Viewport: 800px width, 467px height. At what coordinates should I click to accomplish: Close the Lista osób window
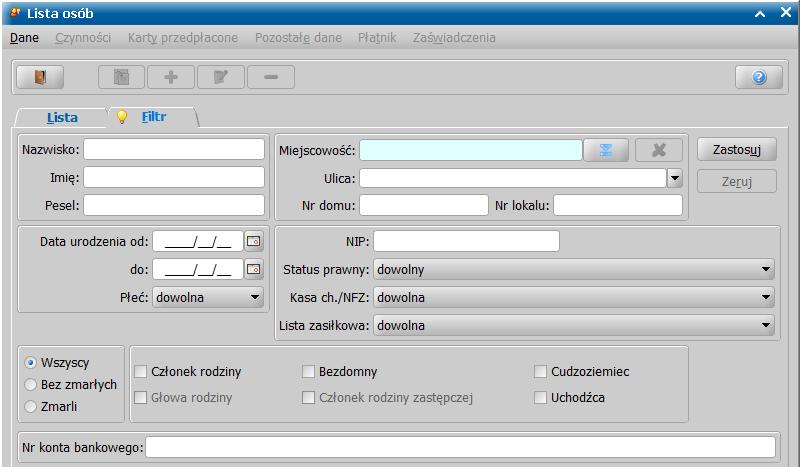(786, 13)
